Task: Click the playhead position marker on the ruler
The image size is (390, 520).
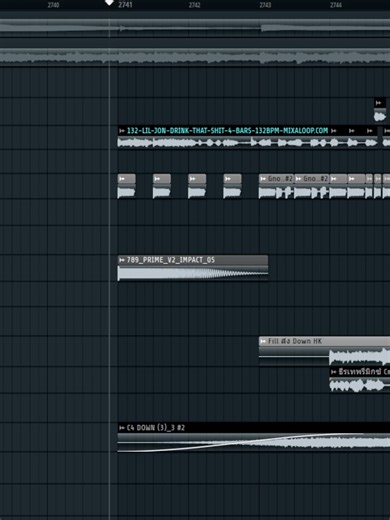Action: tap(109, 3)
